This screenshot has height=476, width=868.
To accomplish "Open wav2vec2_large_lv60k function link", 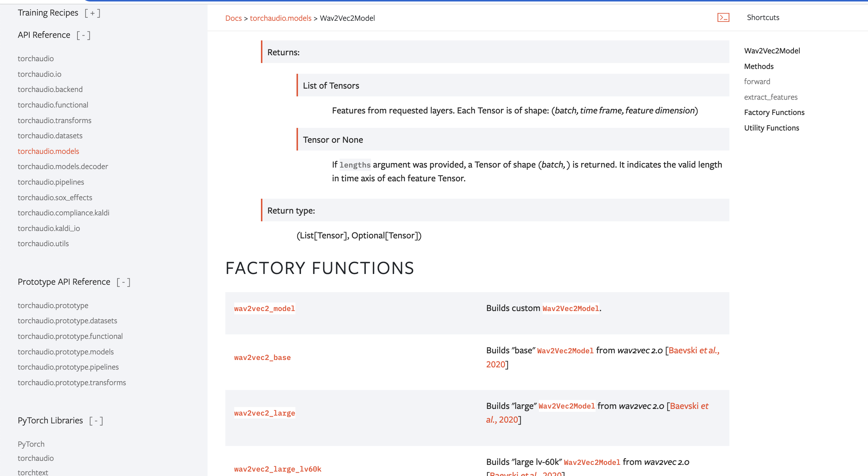I will [278, 469].
